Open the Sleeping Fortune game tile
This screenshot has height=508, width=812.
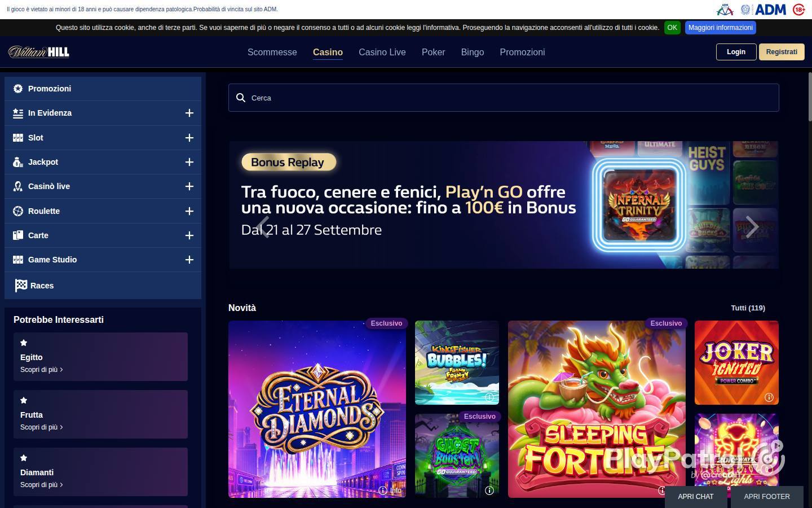point(597,409)
